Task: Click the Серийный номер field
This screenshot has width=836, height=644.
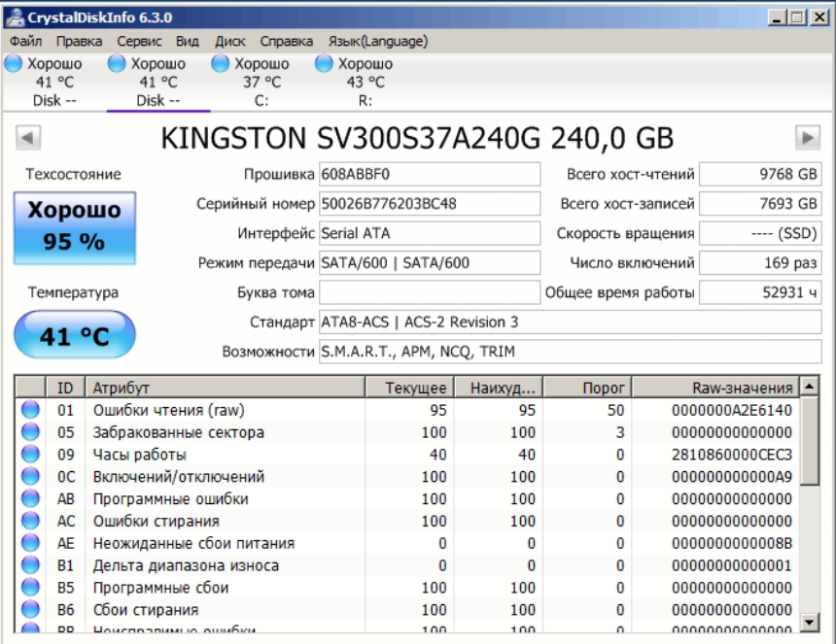Action: click(429, 204)
